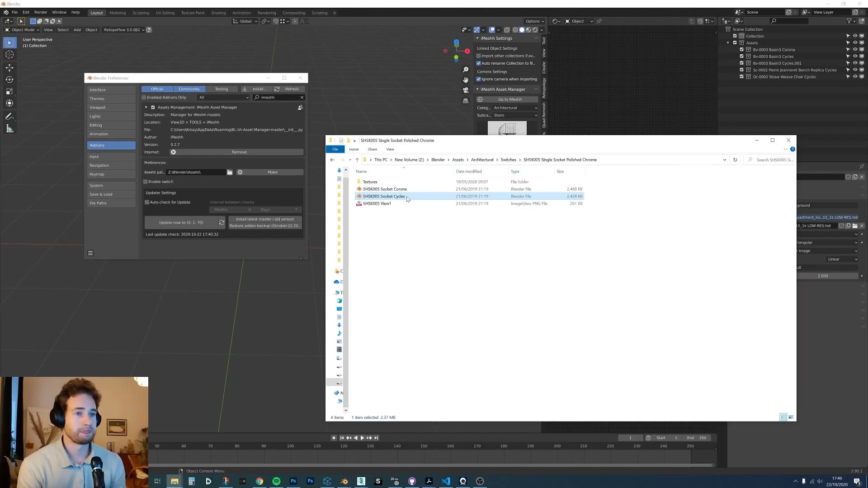868x488 pixels.
Task: Jump to timeline start playback button
Action: click(x=342, y=438)
